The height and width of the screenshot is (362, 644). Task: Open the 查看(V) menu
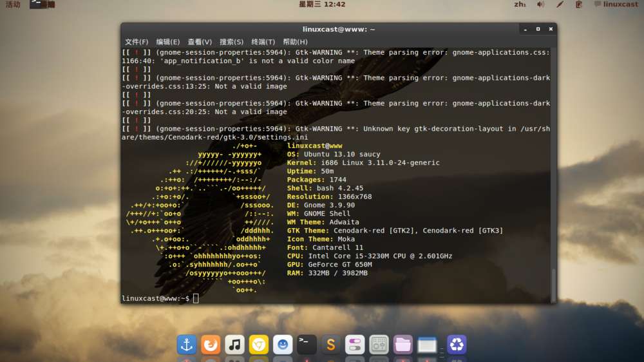tap(200, 42)
